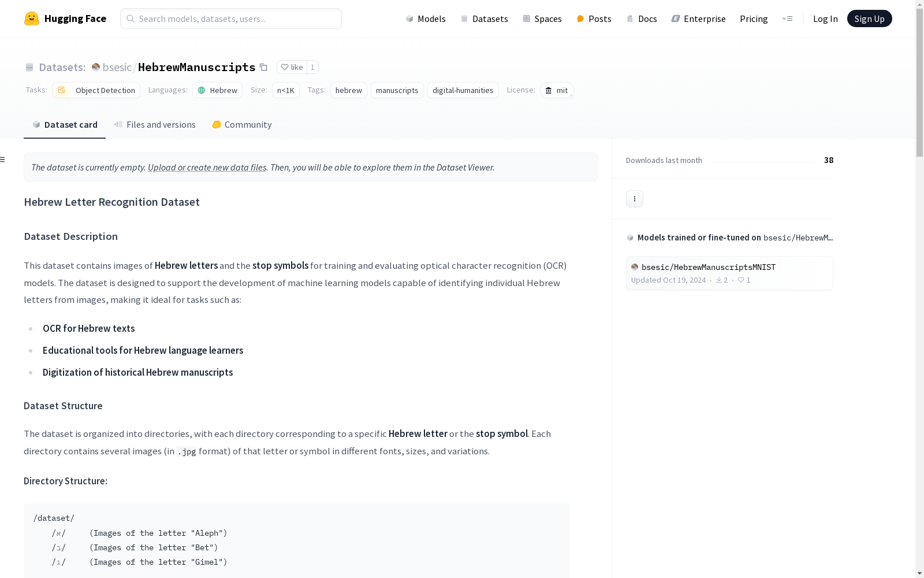Screen dimensions: 924x578
Task: Click the downloads count 38
Action: 829,160
